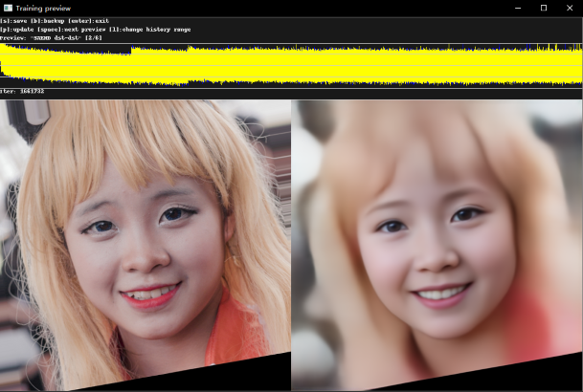Select the right blurred predicted face preview
This screenshot has width=583, height=392.
pos(437,245)
